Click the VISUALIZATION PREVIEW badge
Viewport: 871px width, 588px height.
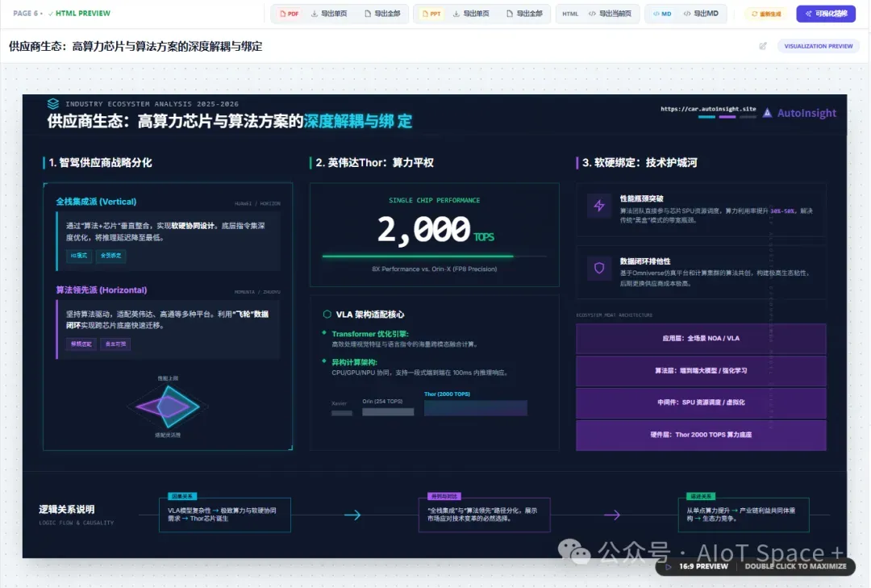(819, 46)
